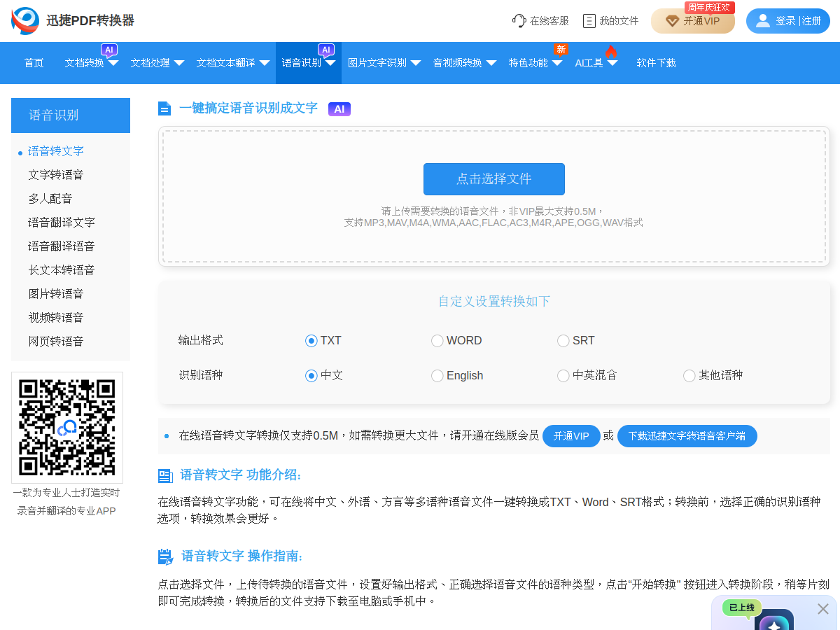Select 多人配音 in the sidebar

tap(50, 199)
